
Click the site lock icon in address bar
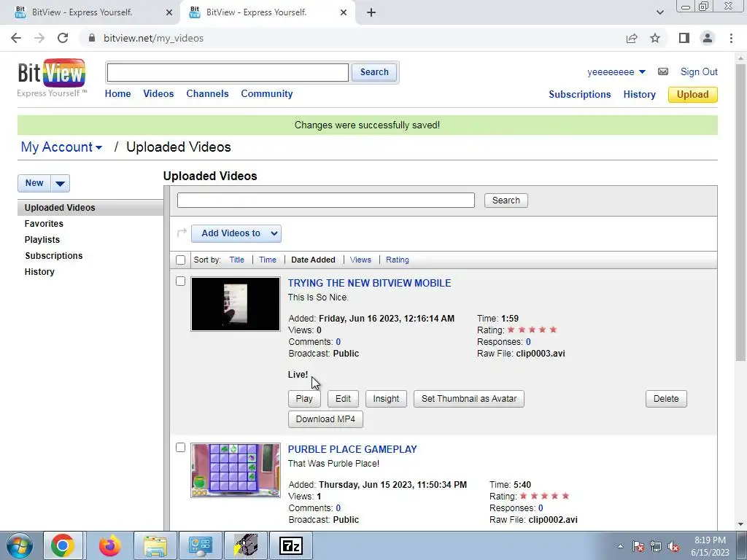click(x=92, y=38)
